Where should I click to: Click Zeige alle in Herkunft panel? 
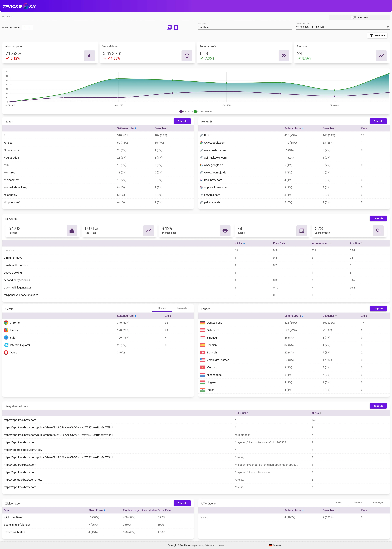(378, 121)
